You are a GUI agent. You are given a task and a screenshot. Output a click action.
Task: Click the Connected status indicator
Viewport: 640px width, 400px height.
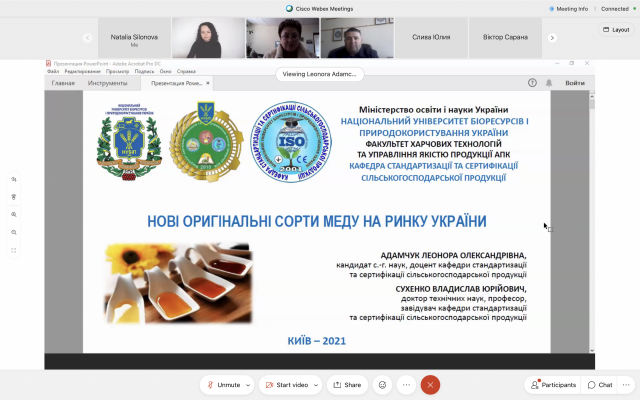point(618,9)
